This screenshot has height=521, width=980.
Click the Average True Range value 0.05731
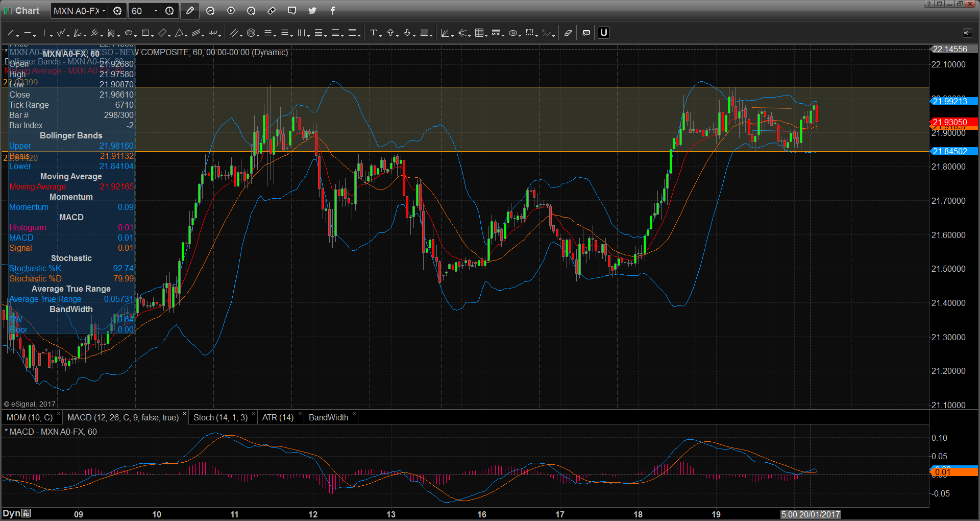point(118,299)
